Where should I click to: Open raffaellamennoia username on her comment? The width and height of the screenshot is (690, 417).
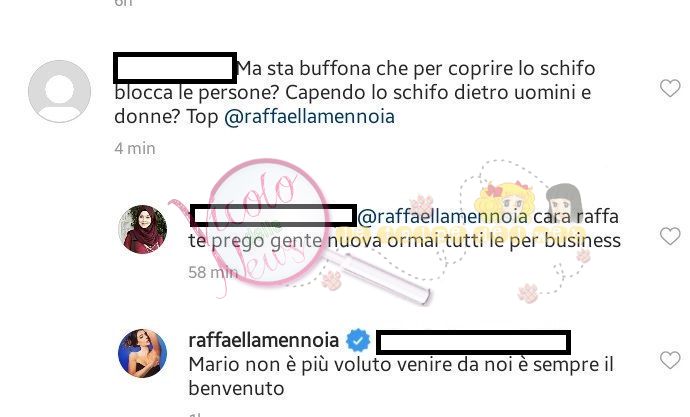click(x=264, y=340)
